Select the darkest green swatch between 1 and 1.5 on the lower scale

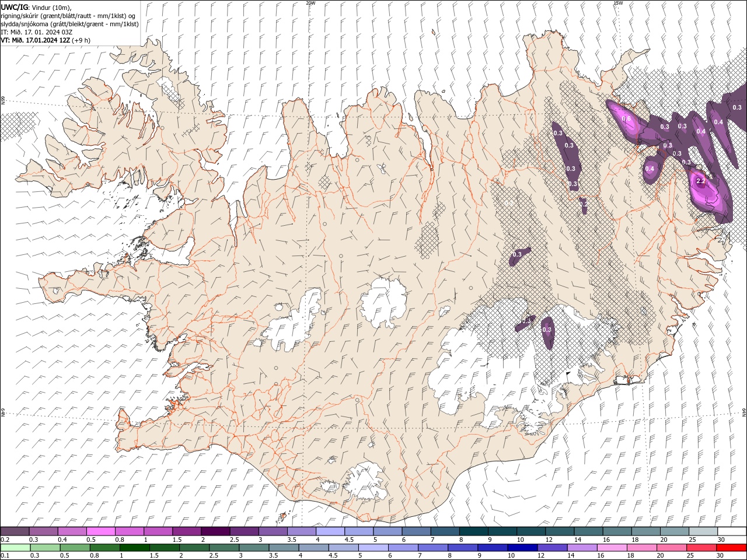point(135,548)
